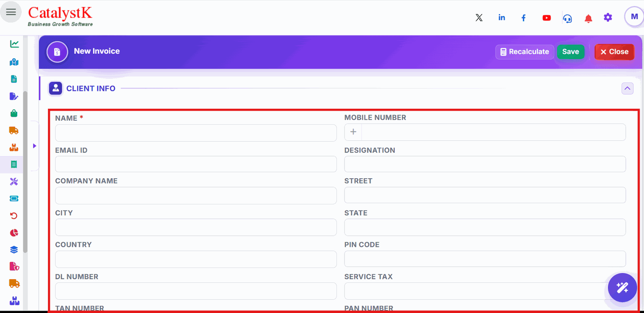644x313 pixels.
Task: Open the line chart dashboard in sidebar
Action: pyautogui.click(x=14, y=44)
